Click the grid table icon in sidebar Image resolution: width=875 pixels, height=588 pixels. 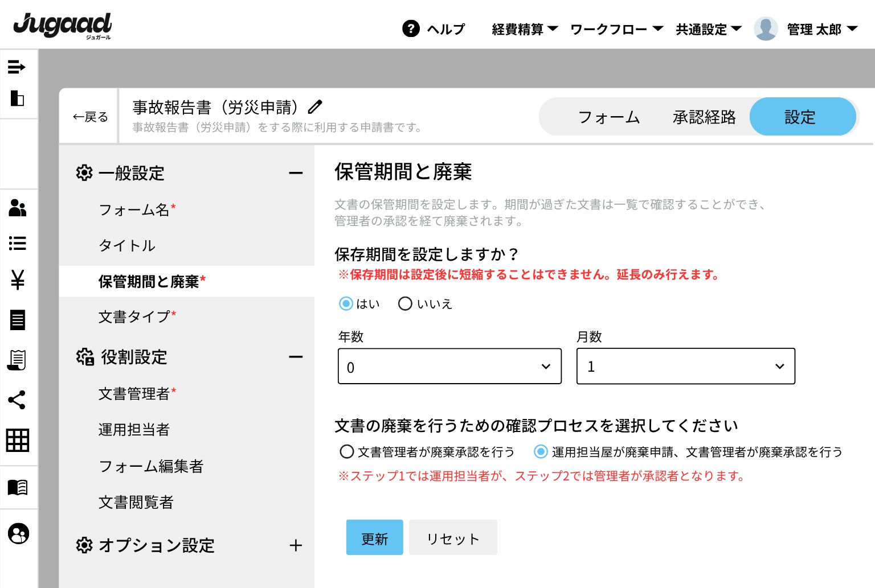[x=18, y=440]
